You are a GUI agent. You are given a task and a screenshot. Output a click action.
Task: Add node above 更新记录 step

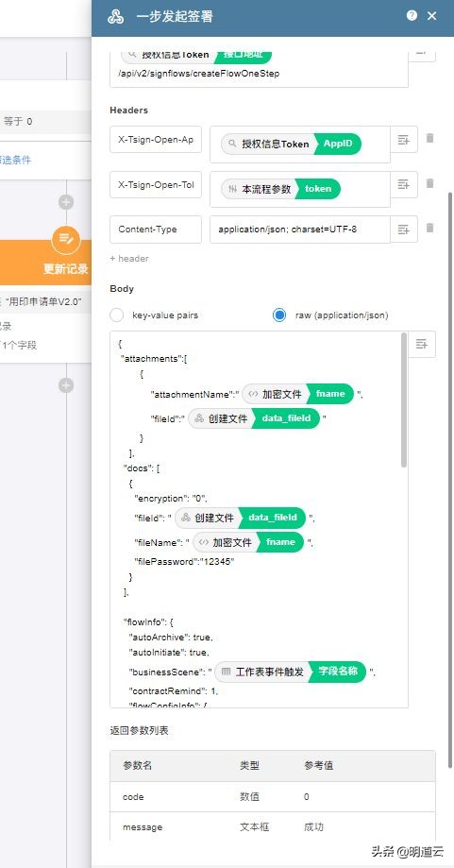coord(66,202)
